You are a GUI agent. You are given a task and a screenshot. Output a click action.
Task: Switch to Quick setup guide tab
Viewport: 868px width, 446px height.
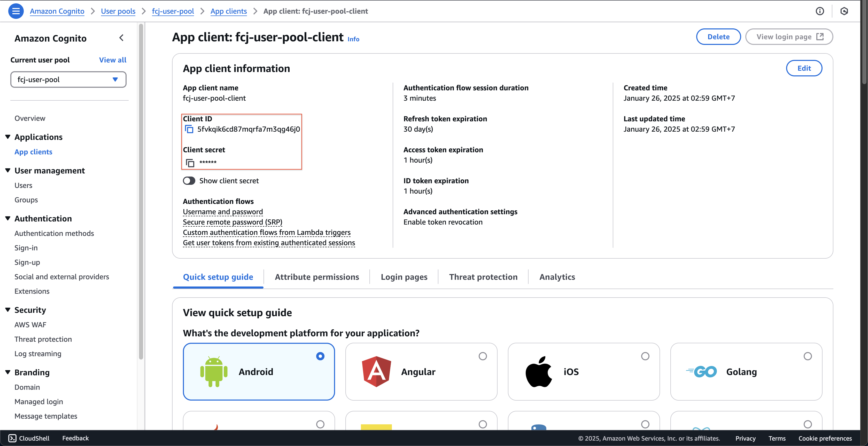(218, 277)
